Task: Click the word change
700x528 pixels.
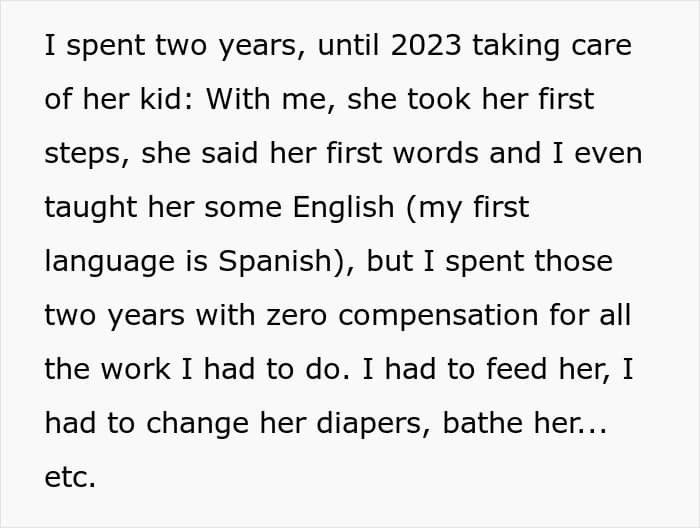Action: [197, 424]
